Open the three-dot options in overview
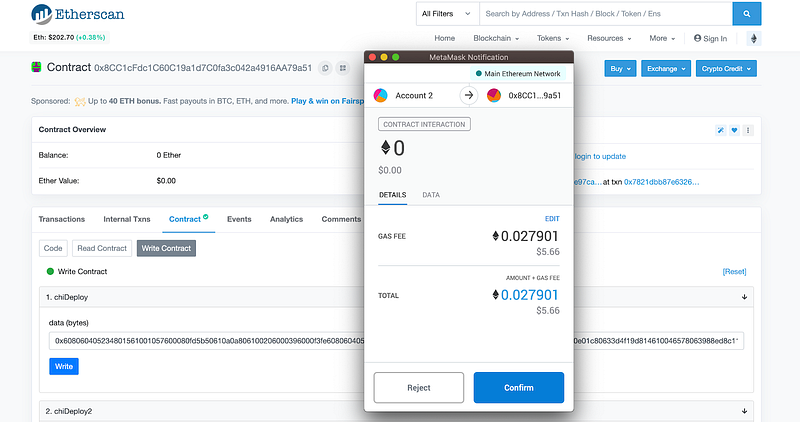This screenshot has height=422, width=800. (748, 130)
